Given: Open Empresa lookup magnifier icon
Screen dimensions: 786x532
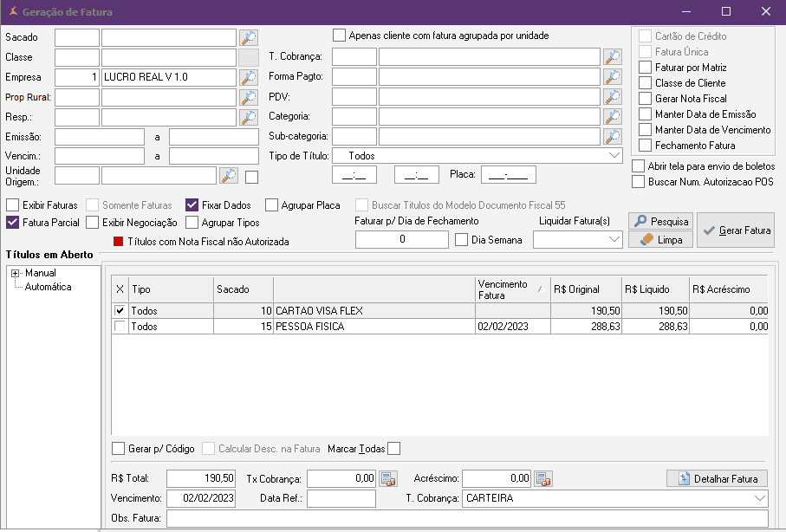Looking at the screenshot, I should pyautogui.click(x=249, y=77).
